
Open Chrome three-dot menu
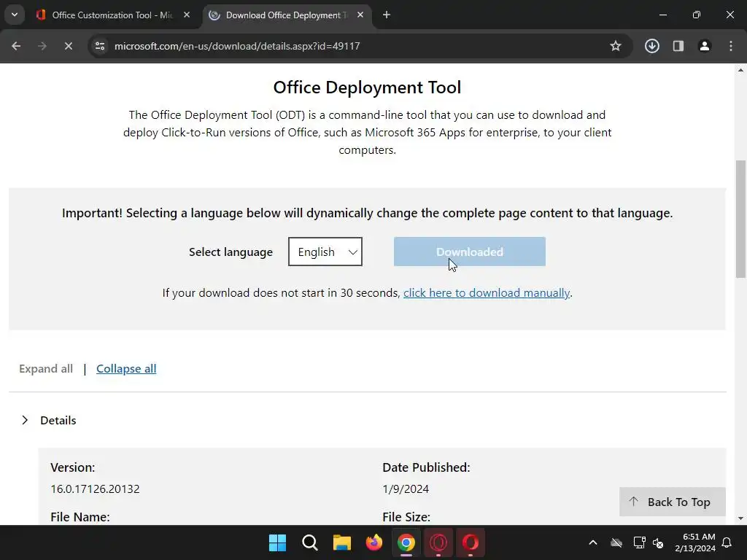(x=731, y=46)
